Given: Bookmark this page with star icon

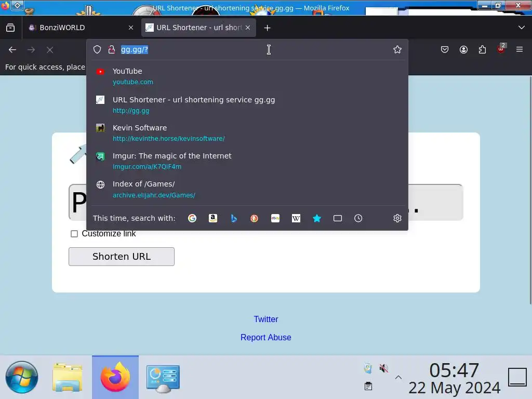Looking at the screenshot, I should (397, 49).
